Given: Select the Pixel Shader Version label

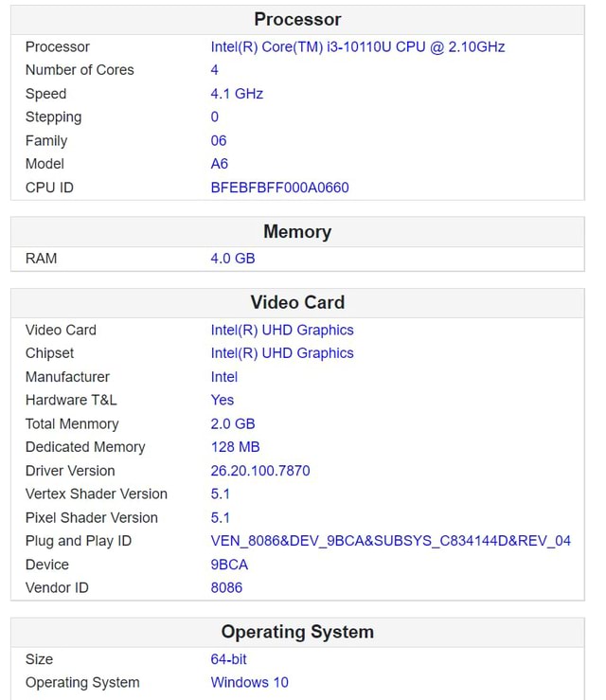Looking at the screenshot, I should tap(92, 517).
